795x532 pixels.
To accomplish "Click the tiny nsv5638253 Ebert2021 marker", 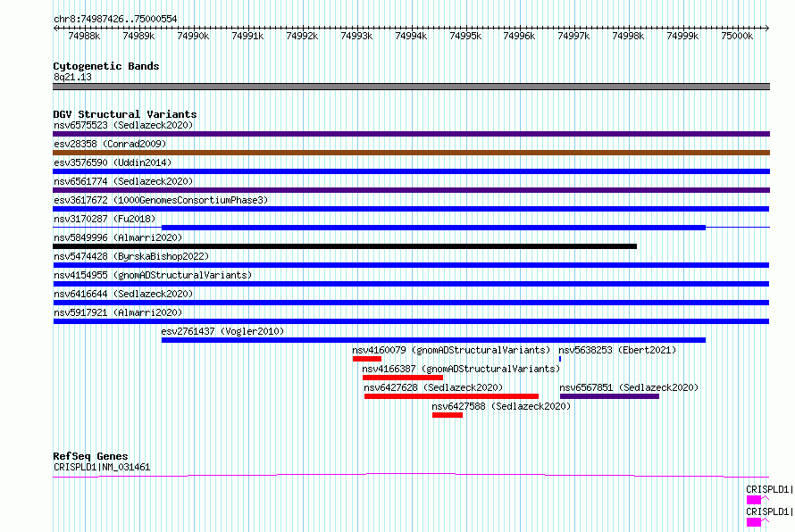I will (x=560, y=359).
